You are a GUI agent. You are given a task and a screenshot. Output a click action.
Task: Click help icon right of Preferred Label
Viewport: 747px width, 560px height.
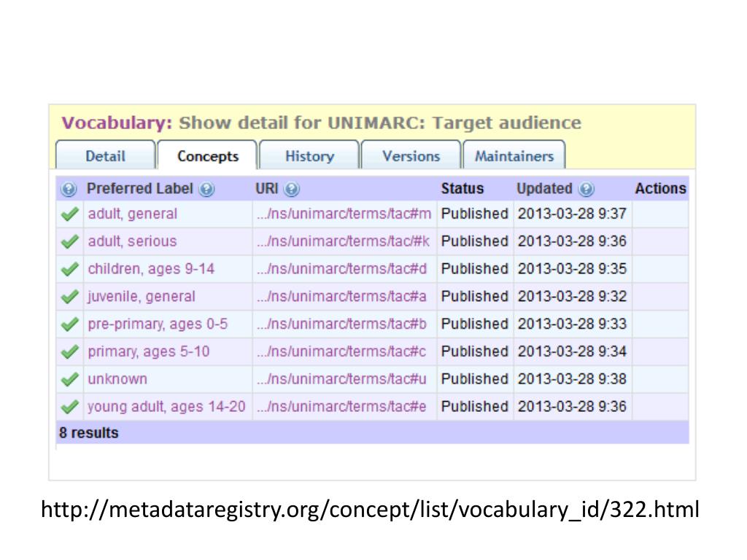click(x=206, y=189)
